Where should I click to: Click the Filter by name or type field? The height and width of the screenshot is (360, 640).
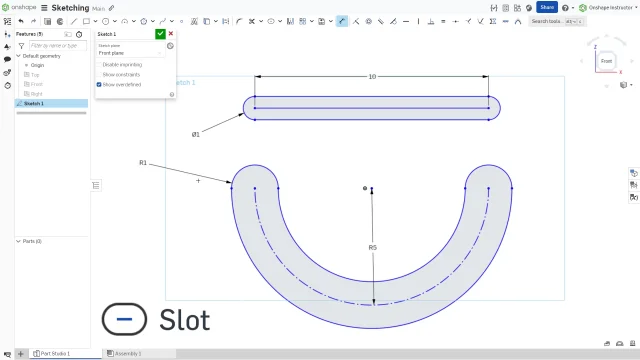click(58, 46)
